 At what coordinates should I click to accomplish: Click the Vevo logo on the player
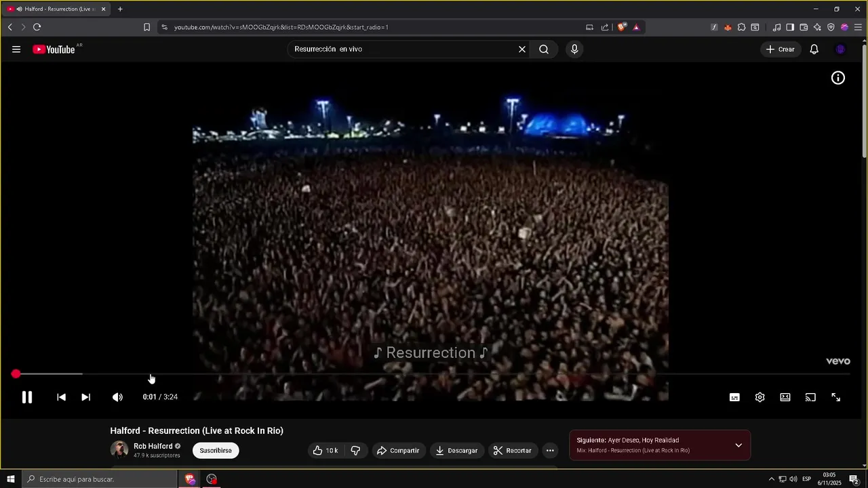click(x=838, y=361)
